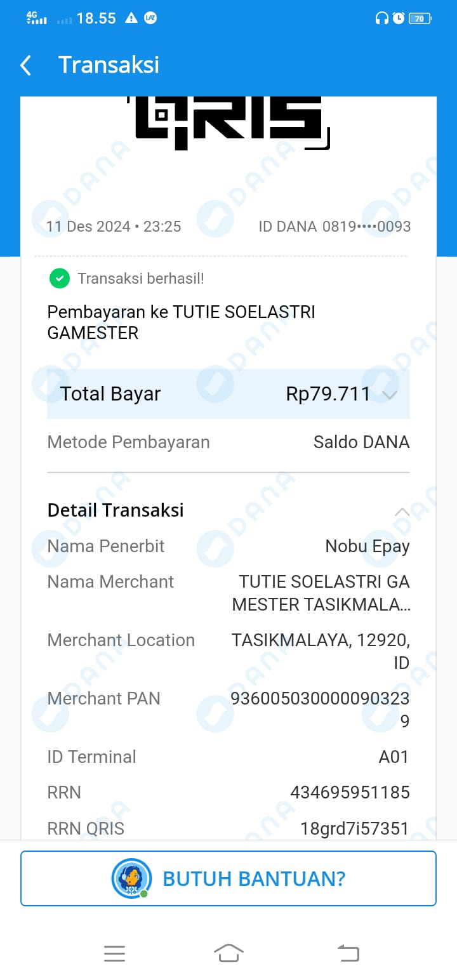This screenshot has width=457, height=980.
Task: Tap the back arrow in Transaksi header
Action: coord(26,65)
